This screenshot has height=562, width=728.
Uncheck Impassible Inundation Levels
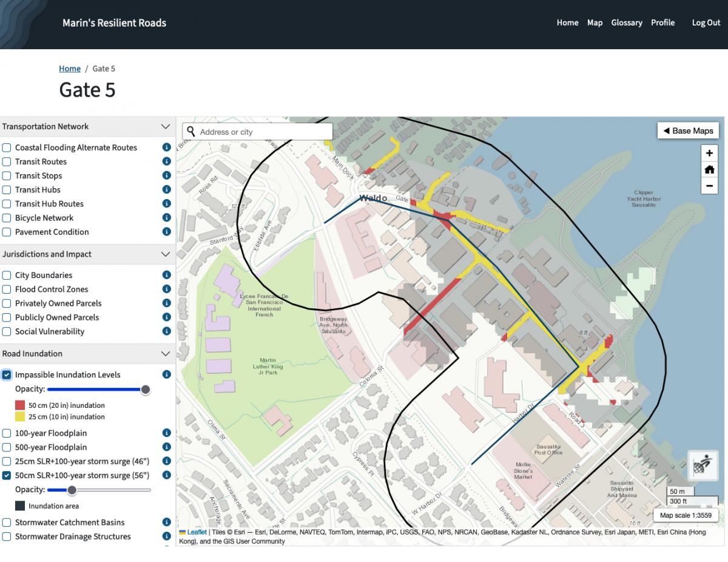(7, 374)
